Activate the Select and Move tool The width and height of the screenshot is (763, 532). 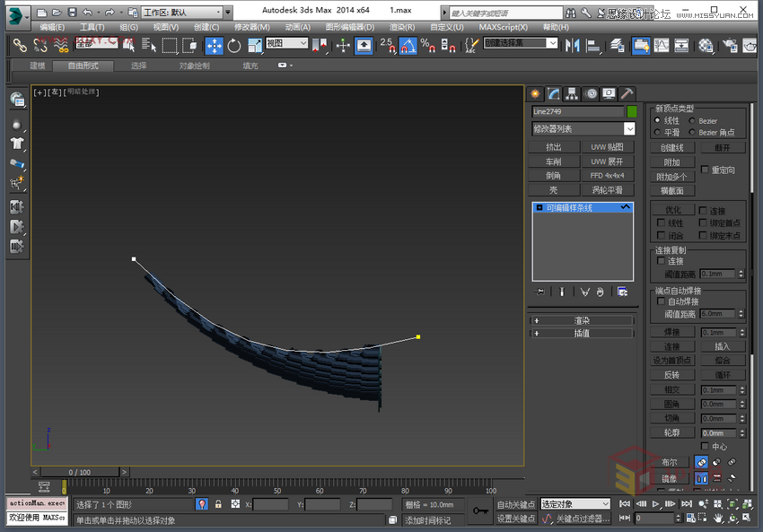214,45
